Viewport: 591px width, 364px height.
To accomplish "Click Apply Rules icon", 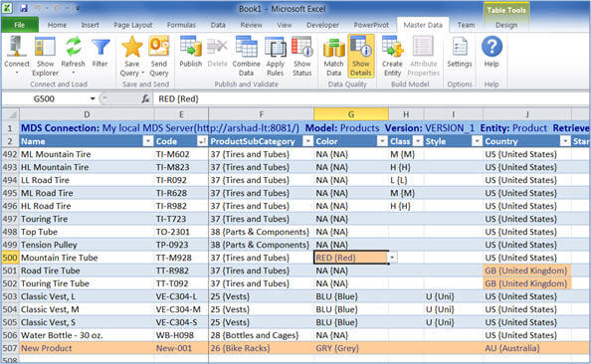I will (x=276, y=47).
